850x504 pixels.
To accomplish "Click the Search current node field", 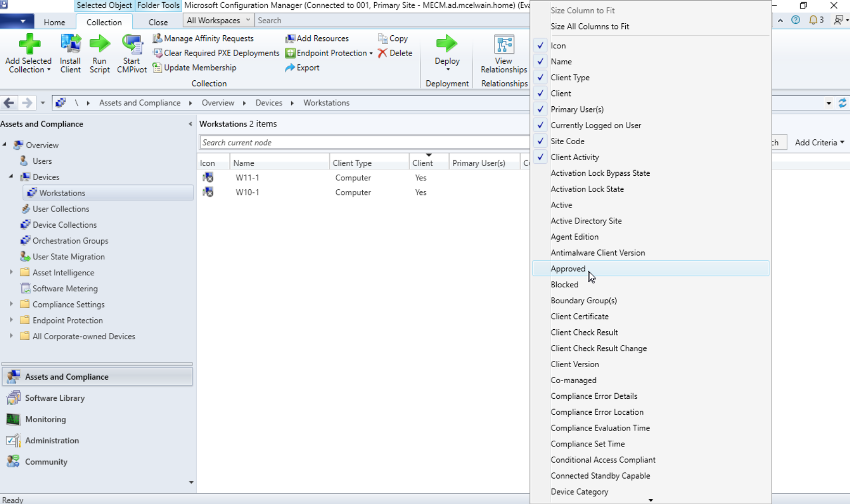I will [x=363, y=143].
